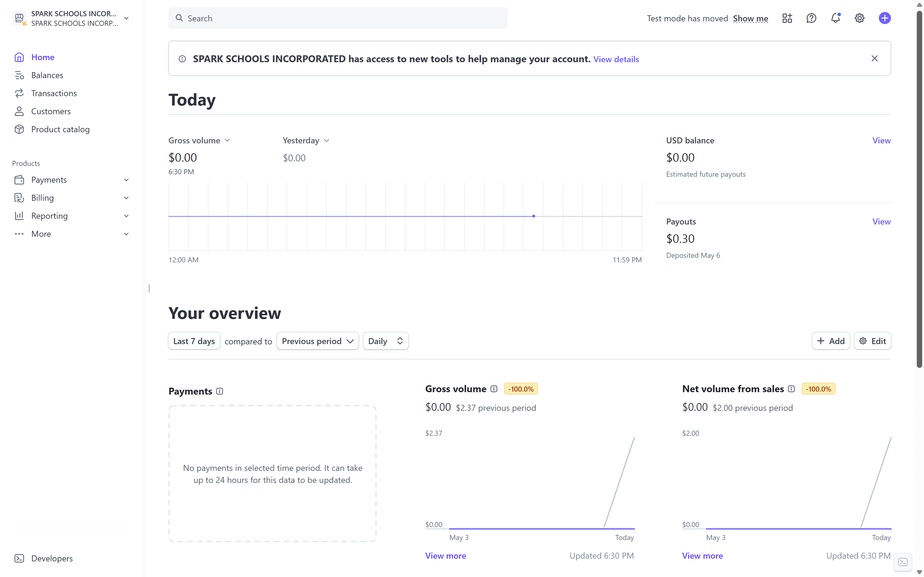The image size is (924, 577).
Task: Open the Previous period comparison dropdown
Action: click(x=317, y=341)
